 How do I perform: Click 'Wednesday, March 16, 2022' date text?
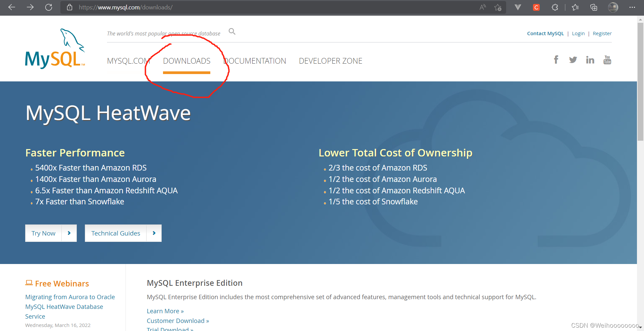tap(58, 325)
